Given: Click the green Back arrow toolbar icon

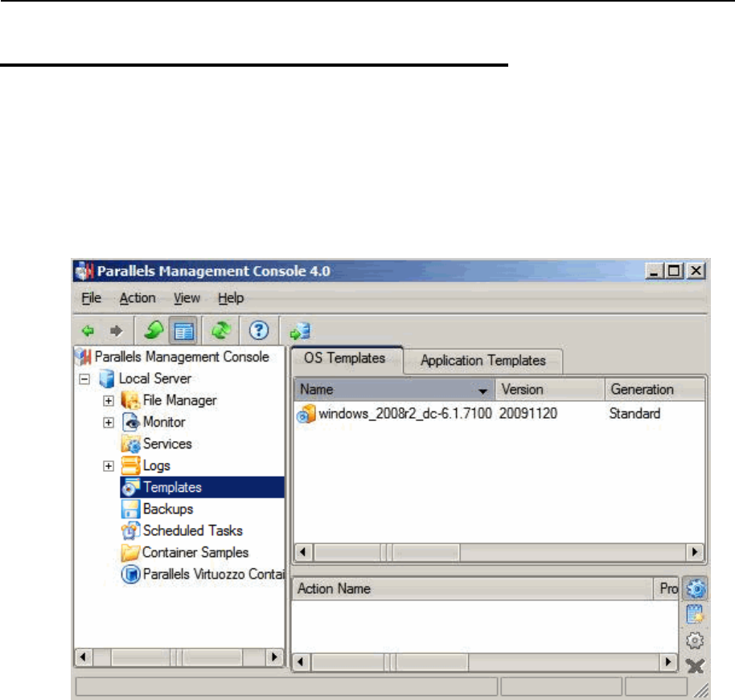Looking at the screenshot, I should [88, 331].
